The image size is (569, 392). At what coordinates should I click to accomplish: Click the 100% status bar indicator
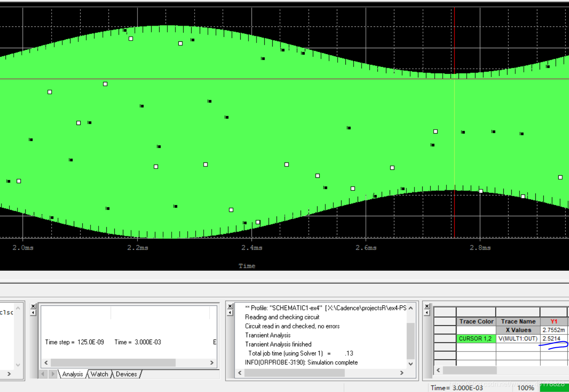click(525, 388)
